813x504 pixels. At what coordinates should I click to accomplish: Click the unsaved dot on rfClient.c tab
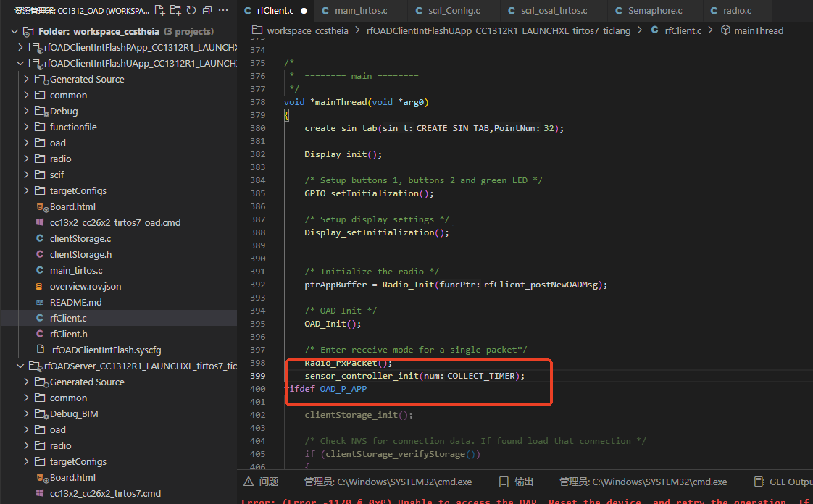pos(303,11)
